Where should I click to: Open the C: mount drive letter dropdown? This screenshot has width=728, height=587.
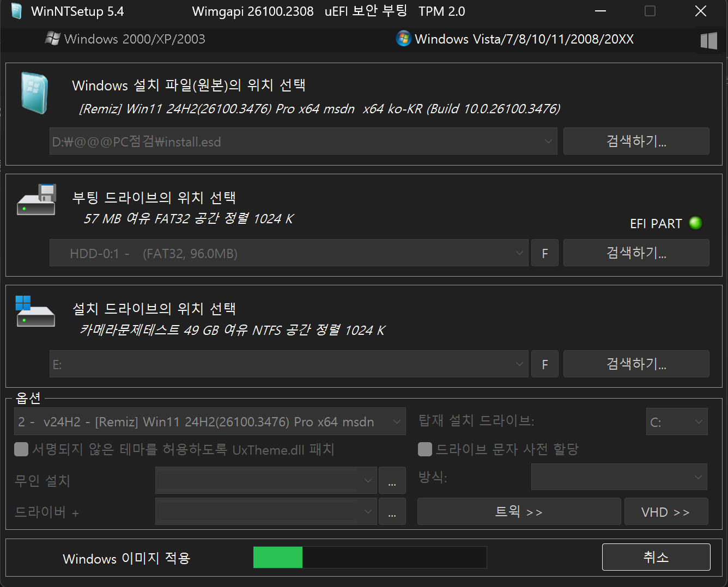677,422
